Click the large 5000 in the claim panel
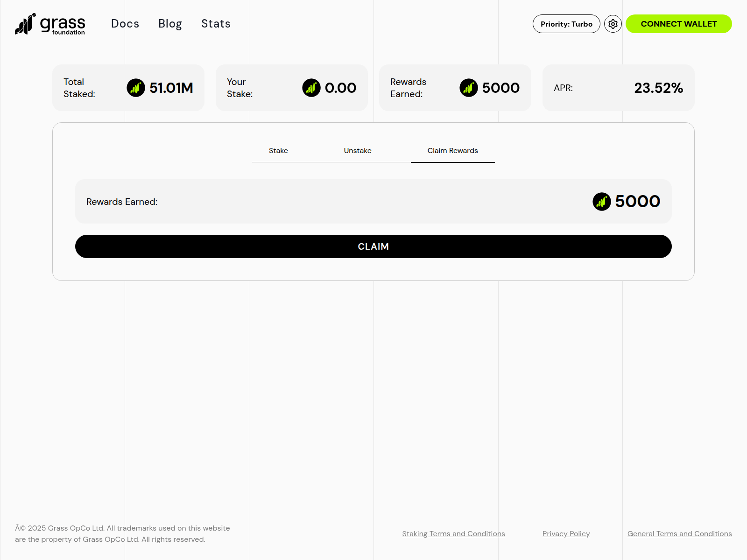Screen dimensions: 747x560 [x=638, y=202]
